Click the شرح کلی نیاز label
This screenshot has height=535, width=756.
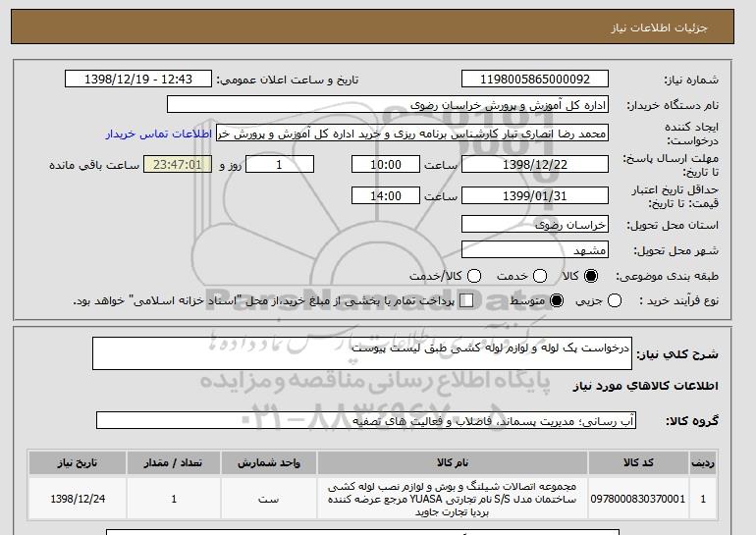coord(677,354)
